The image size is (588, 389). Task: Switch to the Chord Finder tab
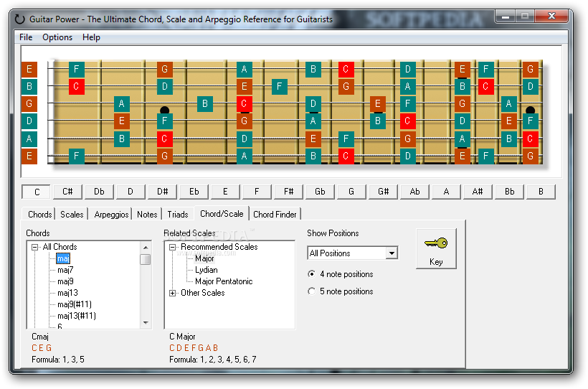click(x=275, y=215)
